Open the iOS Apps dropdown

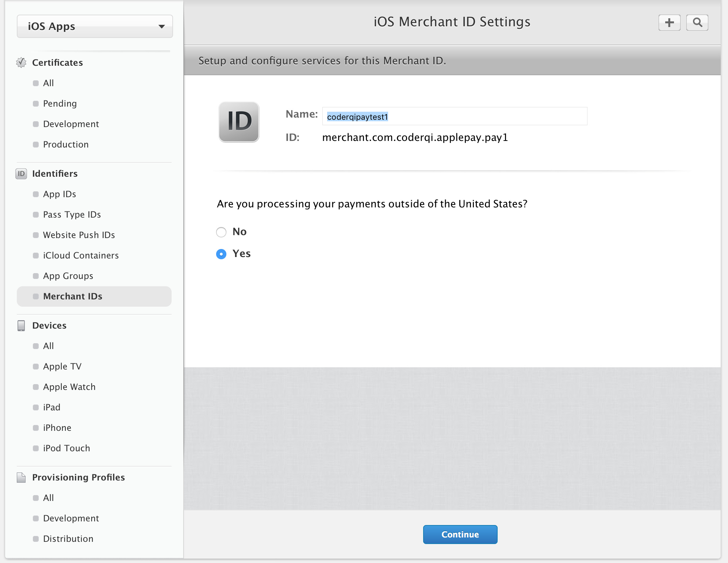pos(95,26)
